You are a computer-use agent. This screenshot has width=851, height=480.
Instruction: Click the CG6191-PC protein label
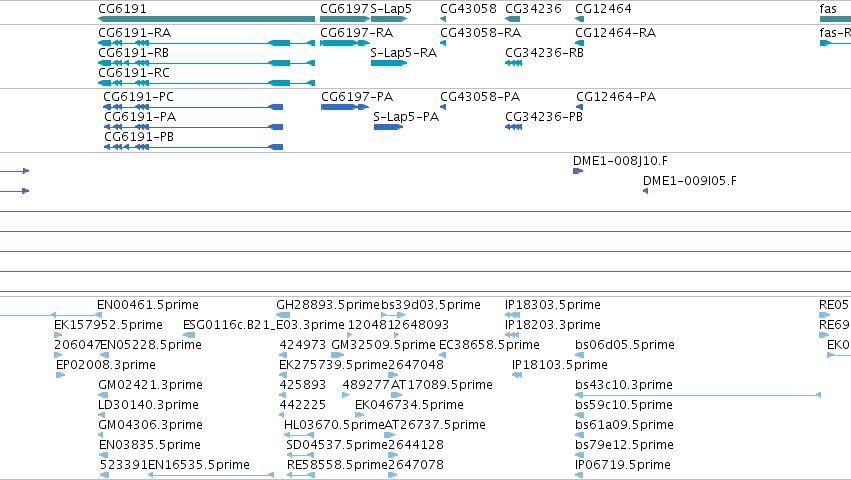(138, 97)
